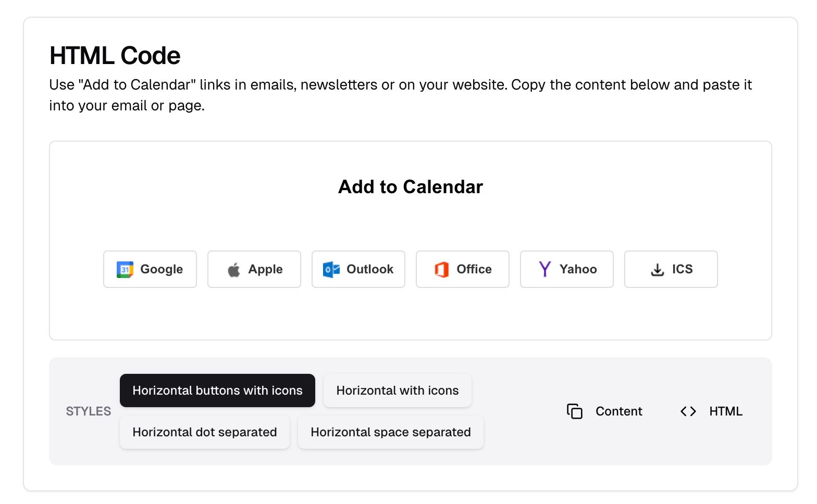
Task: Open the Office calendar link
Action: coord(462,269)
